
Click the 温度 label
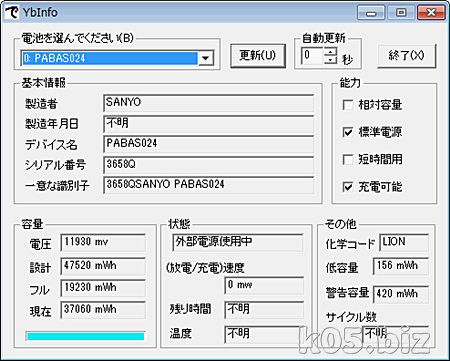click(x=180, y=333)
